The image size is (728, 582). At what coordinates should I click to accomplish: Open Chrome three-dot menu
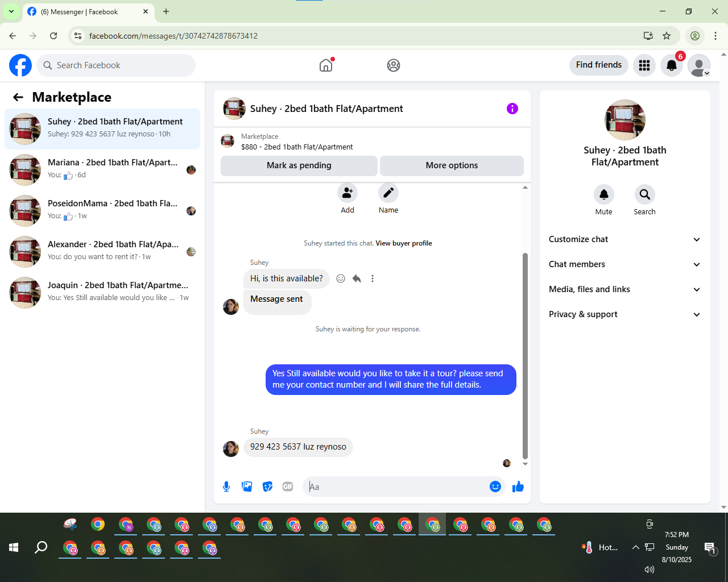715,36
